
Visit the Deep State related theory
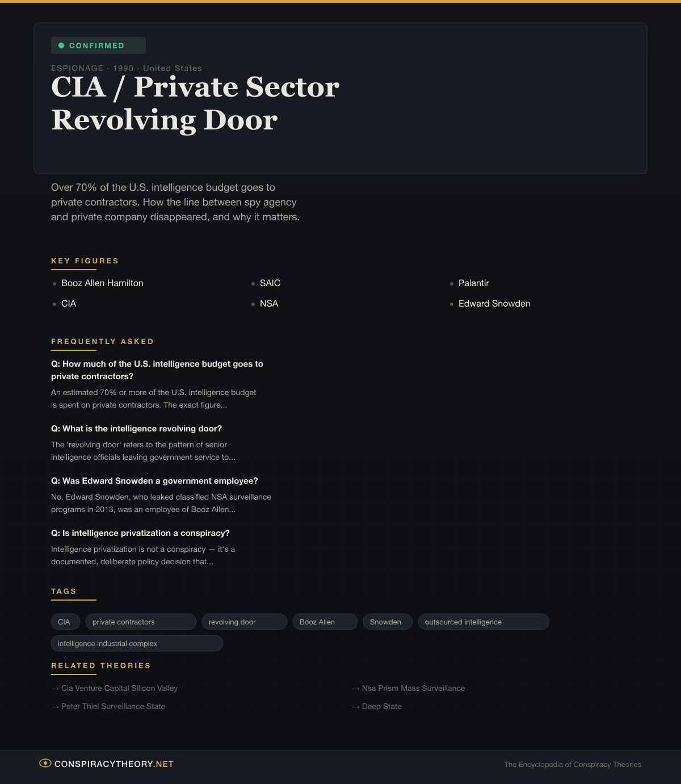coord(381,706)
